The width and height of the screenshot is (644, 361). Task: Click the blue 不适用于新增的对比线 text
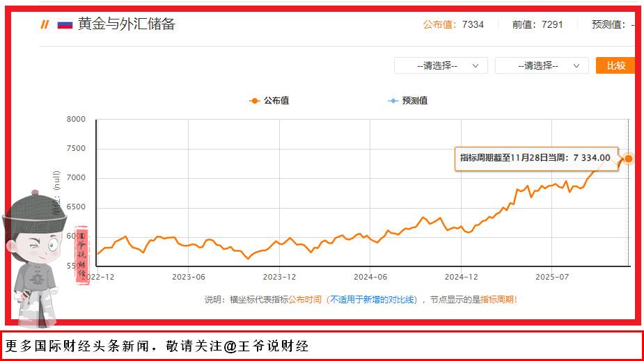tap(372, 300)
